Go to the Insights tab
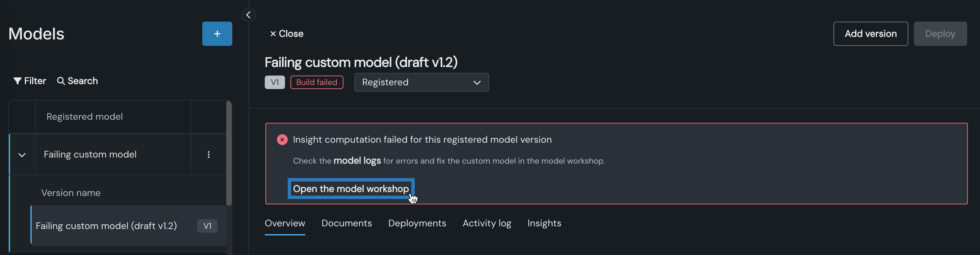 click(544, 223)
